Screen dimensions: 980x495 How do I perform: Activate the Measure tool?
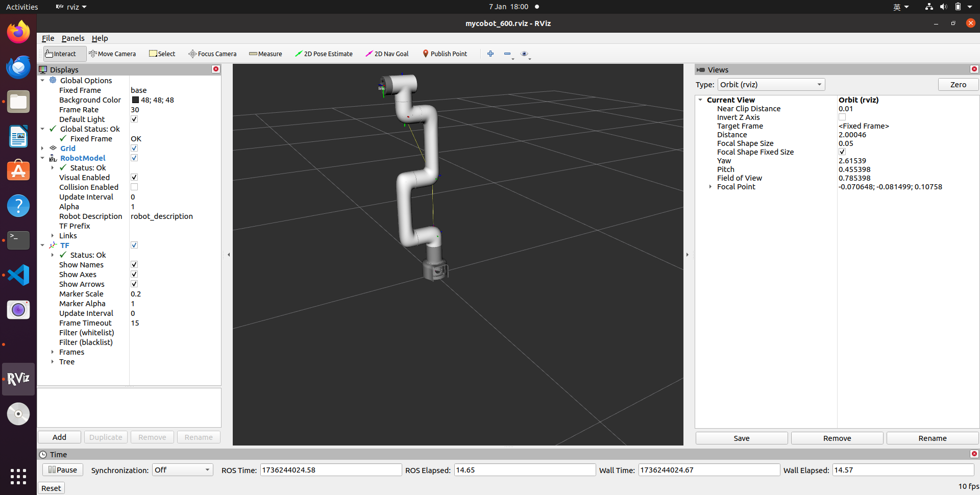(x=265, y=54)
